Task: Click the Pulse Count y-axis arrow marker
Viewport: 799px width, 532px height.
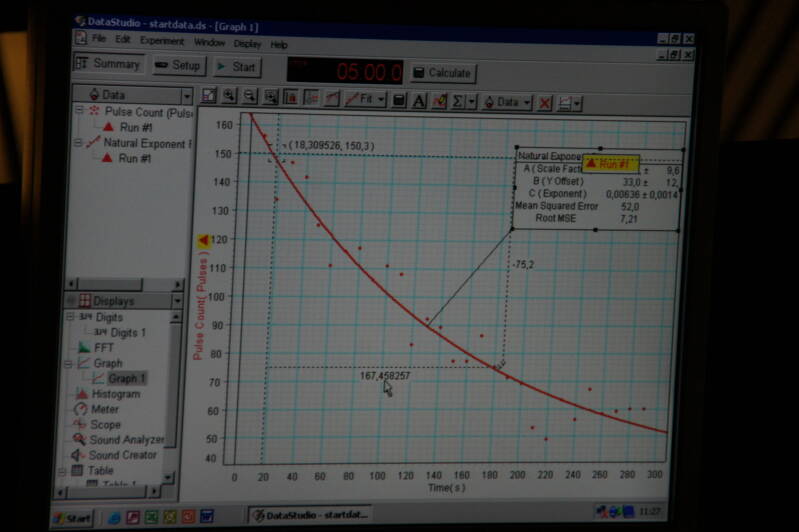Action: (203, 240)
